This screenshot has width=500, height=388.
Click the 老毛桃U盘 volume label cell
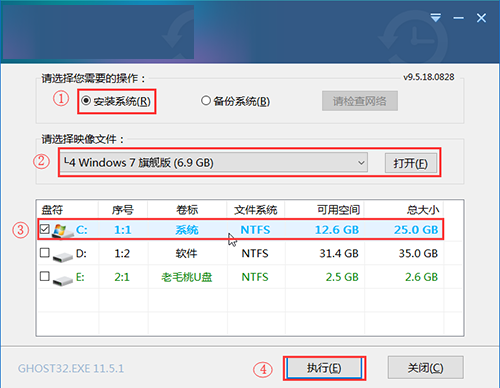pyautogui.click(x=187, y=277)
